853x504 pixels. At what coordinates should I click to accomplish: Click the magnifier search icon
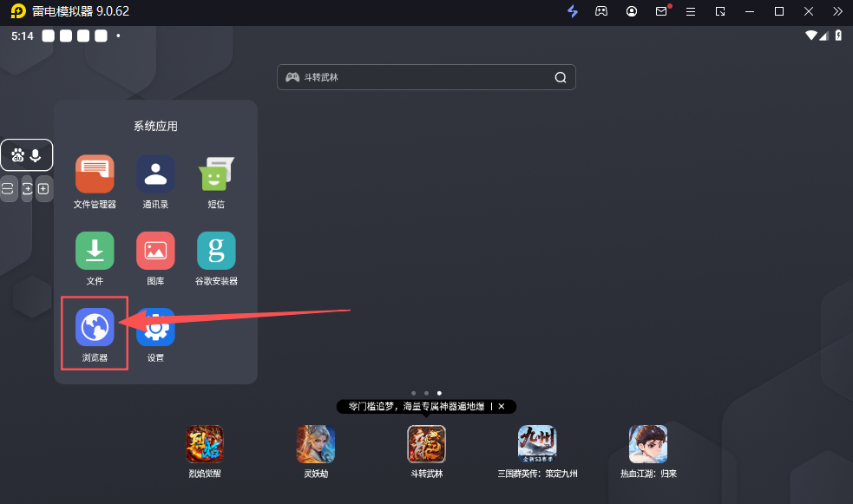coord(561,77)
